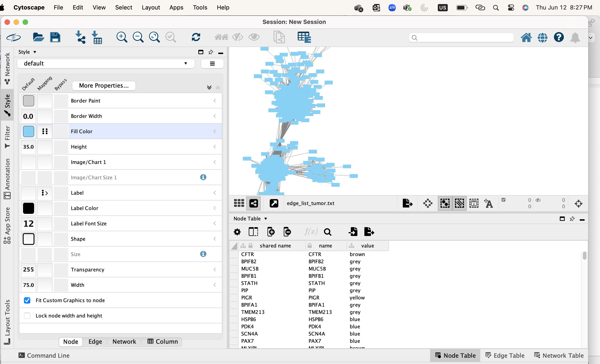Image resolution: width=600 pixels, height=364 pixels.
Task: Show grid view of networks
Action: click(x=239, y=203)
